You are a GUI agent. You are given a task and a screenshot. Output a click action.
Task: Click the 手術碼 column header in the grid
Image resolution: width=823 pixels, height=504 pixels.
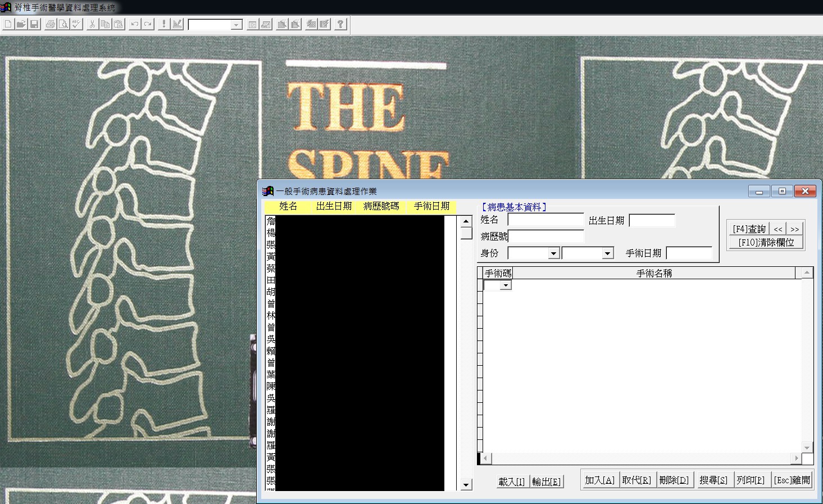pos(498,274)
